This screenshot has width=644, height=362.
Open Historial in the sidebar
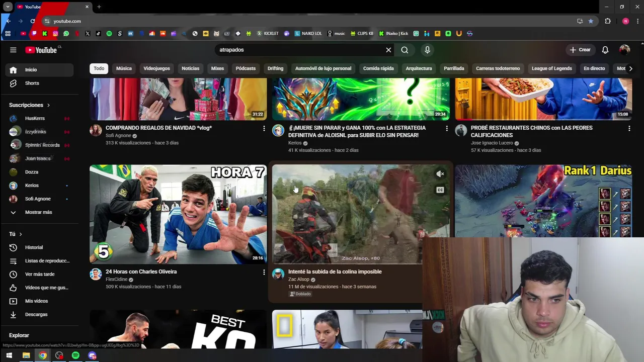40,247
